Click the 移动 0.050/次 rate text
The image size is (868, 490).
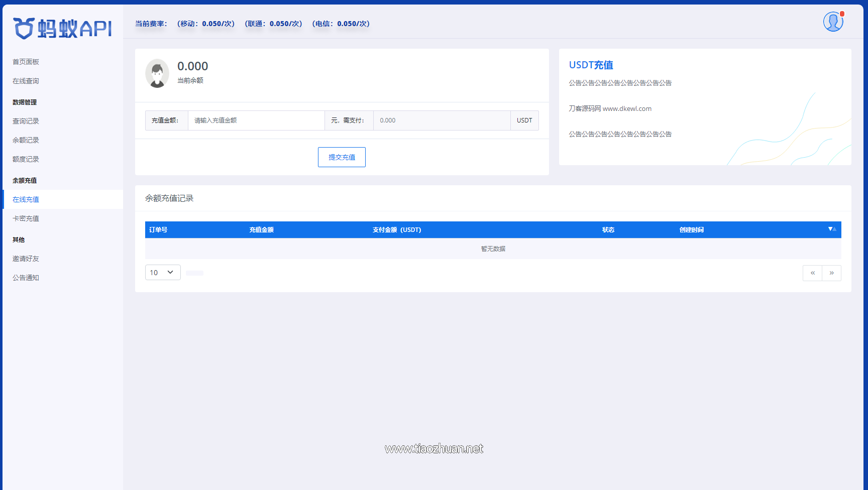pyautogui.click(x=206, y=24)
